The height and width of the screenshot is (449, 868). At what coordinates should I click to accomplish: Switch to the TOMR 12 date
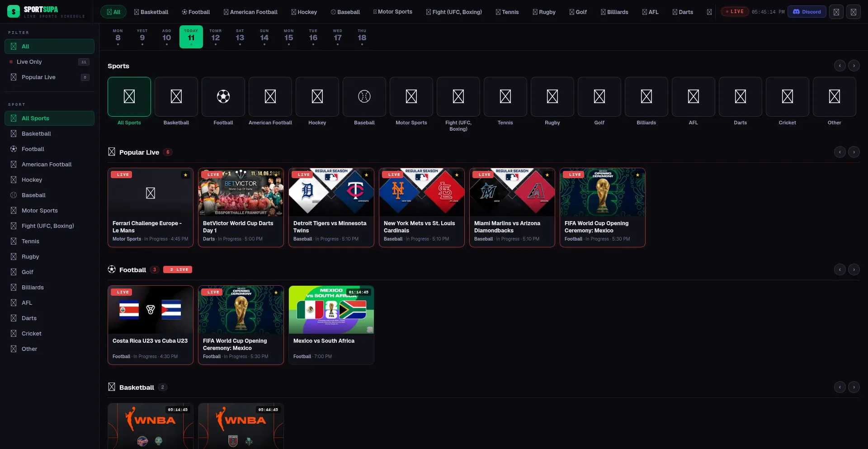click(x=216, y=37)
